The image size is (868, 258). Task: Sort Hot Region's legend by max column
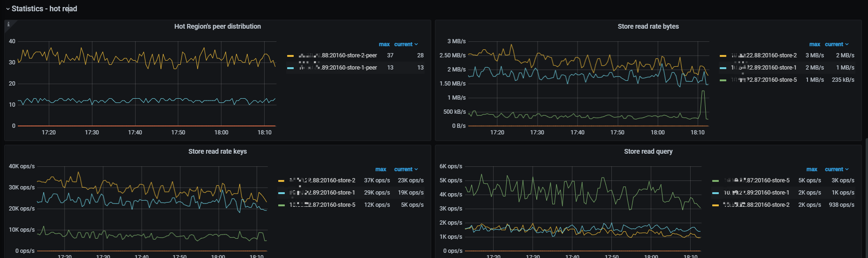click(x=384, y=44)
